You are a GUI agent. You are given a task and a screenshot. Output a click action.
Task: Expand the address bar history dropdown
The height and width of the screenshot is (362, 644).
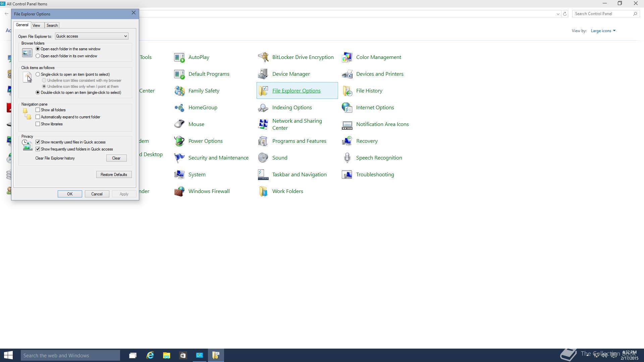(x=558, y=14)
